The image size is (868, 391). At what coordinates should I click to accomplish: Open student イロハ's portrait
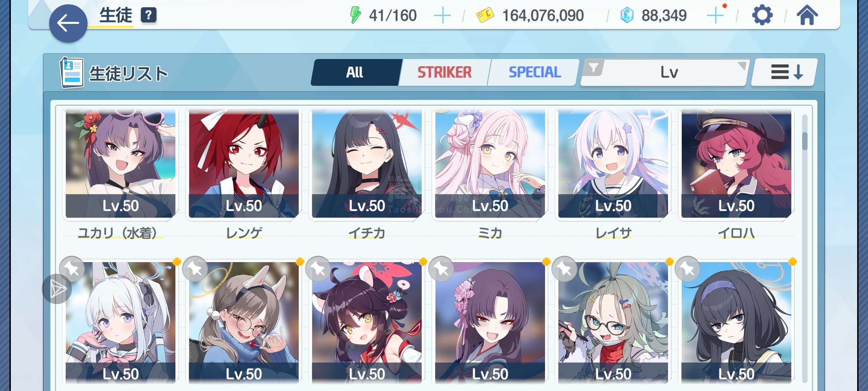(736, 164)
